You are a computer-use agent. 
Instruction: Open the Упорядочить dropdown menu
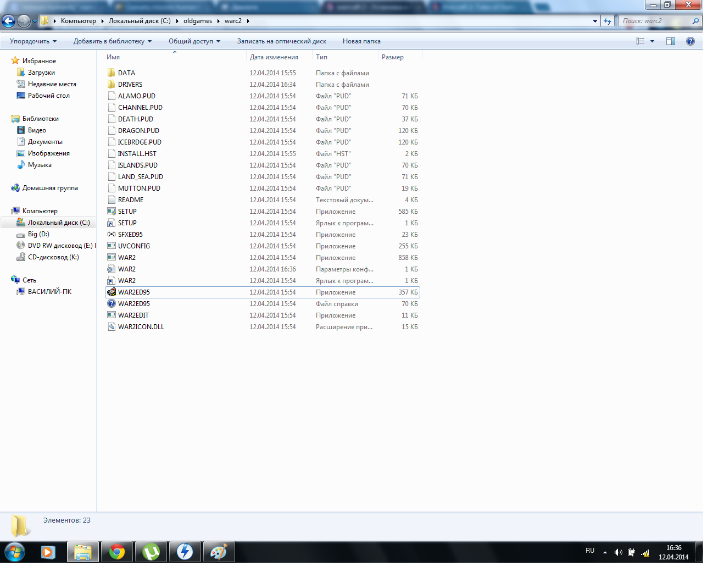(33, 41)
